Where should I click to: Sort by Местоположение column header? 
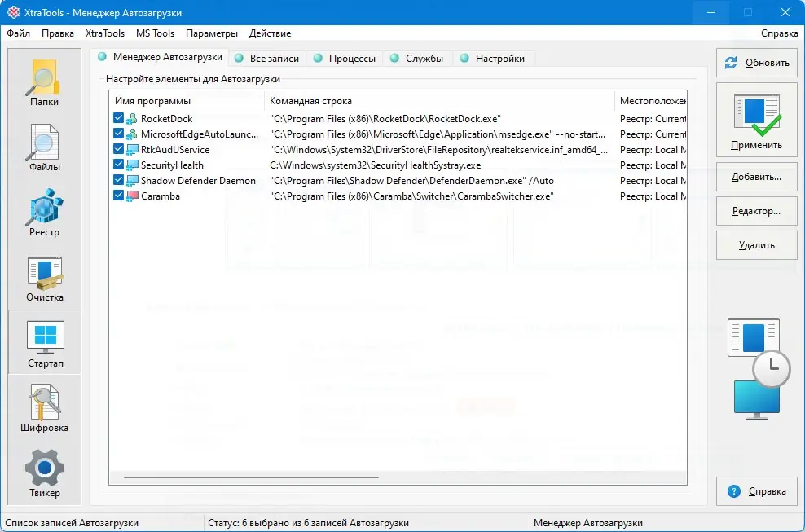[x=651, y=101]
